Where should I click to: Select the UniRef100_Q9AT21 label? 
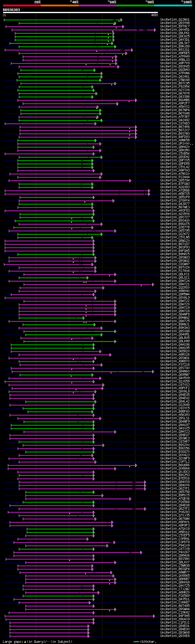(175, 284)
